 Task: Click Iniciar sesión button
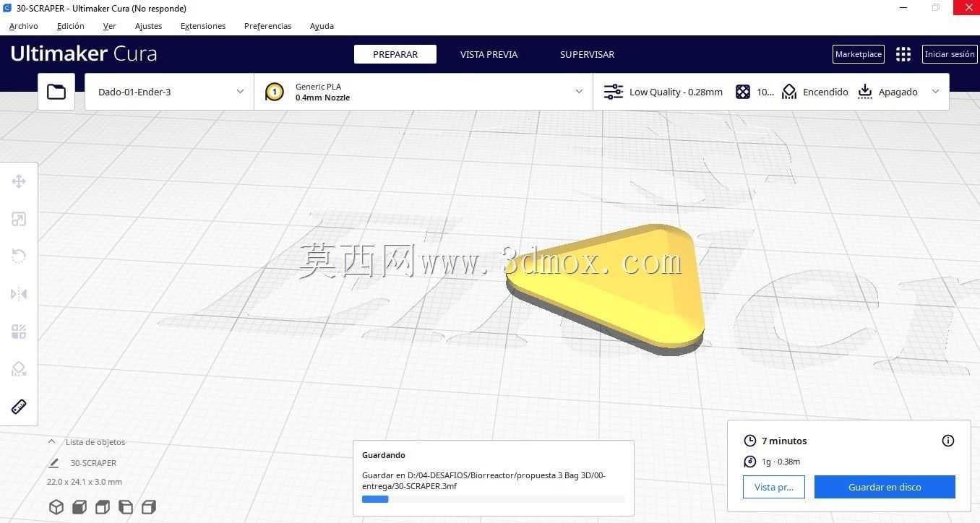tap(950, 54)
